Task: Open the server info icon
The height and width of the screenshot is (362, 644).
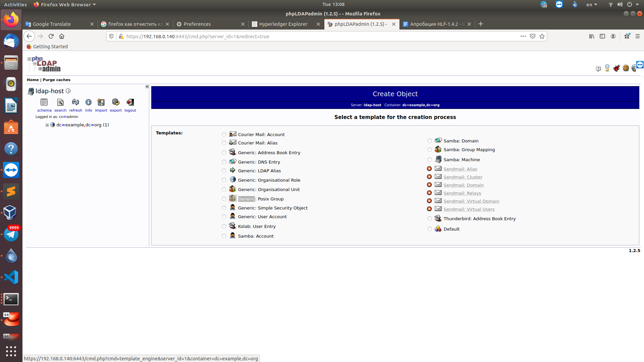Action: tap(88, 102)
